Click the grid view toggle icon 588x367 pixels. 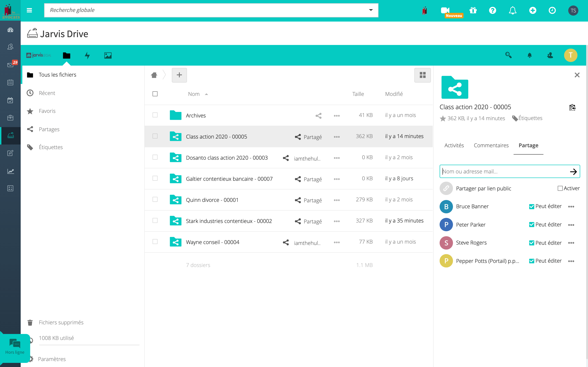[x=422, y=75]
